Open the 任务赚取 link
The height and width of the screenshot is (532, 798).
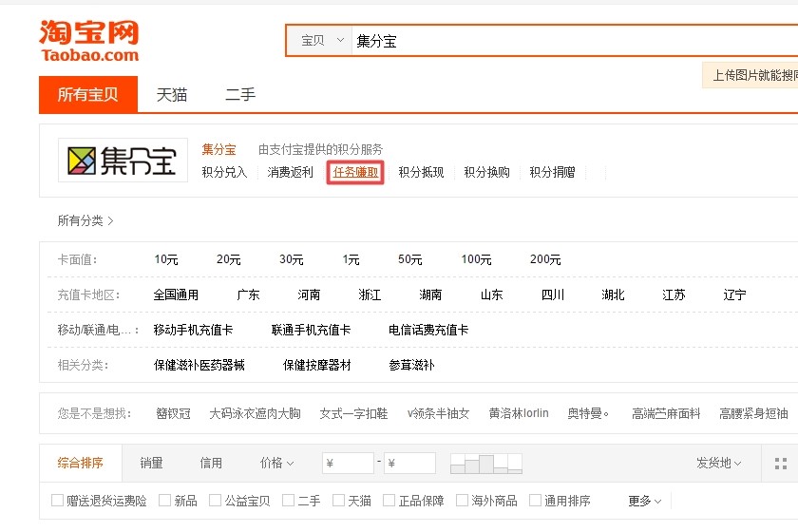355,172
